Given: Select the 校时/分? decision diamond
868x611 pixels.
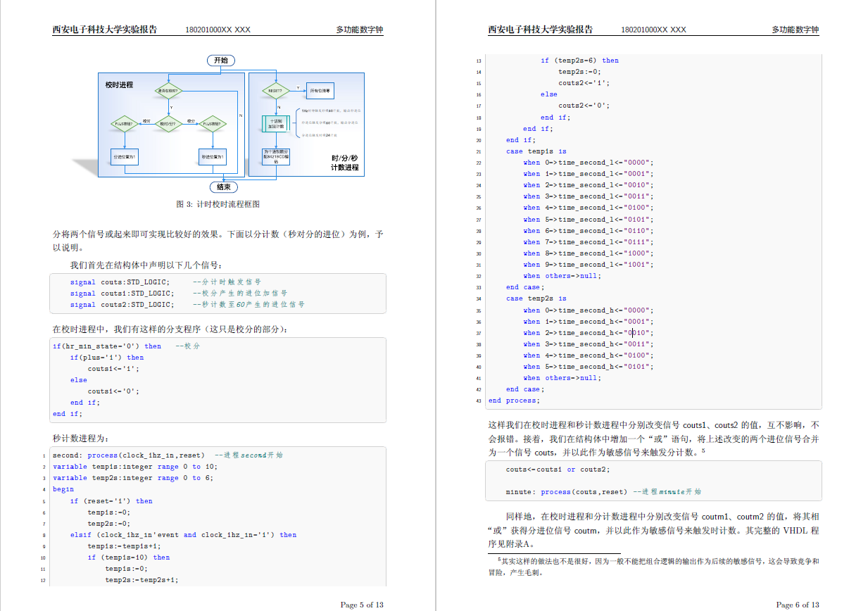Looking at the screenshot, I should point(169,124).
